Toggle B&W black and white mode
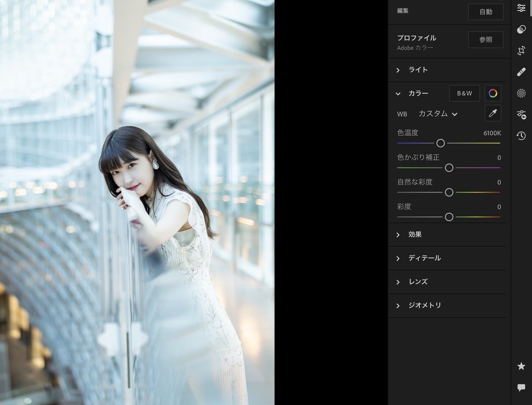Screen dimensions: 532x405 (464, 93)
